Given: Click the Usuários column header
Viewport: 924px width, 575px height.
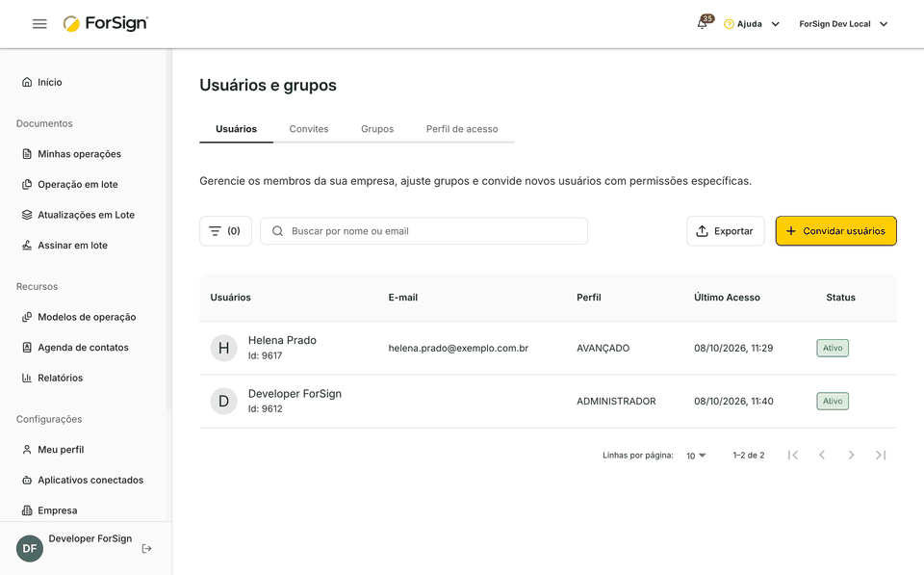Looking at the screenshot, I should click(x=230, y=298).
